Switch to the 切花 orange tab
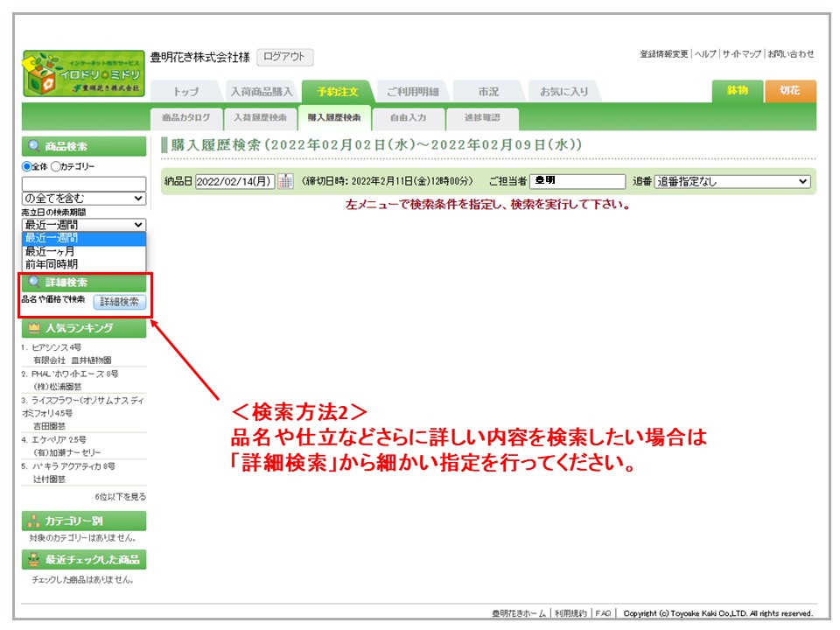 790,90
